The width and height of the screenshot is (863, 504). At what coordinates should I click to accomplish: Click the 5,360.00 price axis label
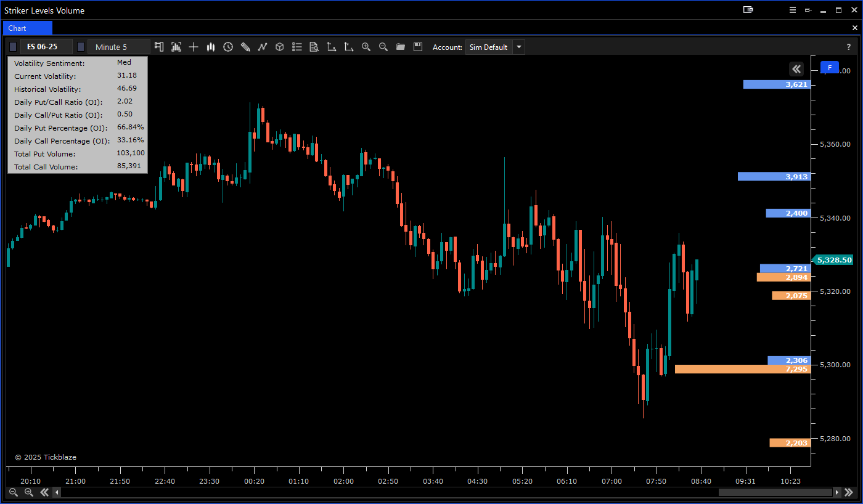pos(835,144)
